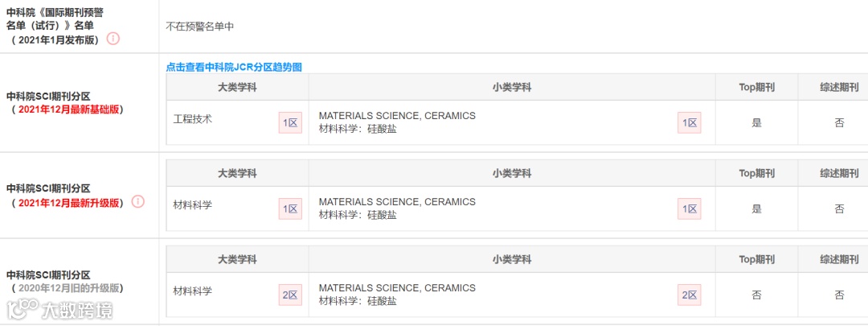
Task: Click Top期刊 header in first table
Action: tap(757, 88)
